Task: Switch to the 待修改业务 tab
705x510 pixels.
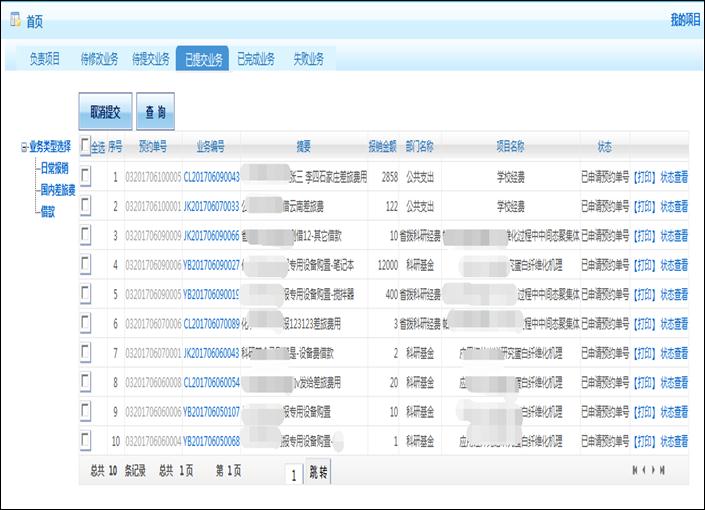Action: coord(99,59)
